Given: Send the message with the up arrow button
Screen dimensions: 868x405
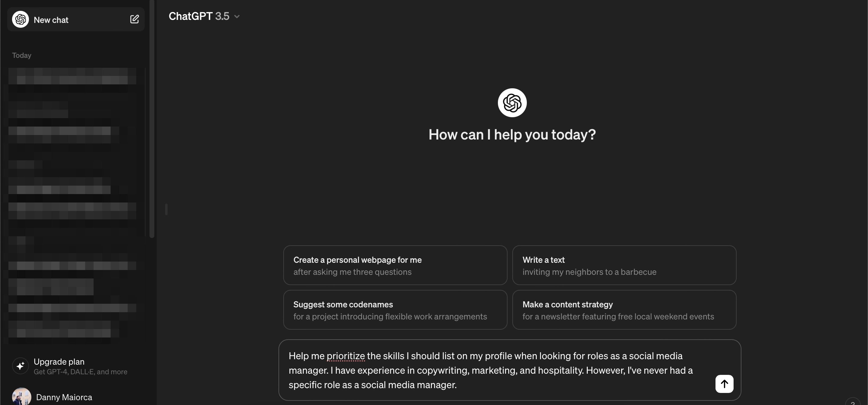Looking at the screenshot, I should click(725, 384).
